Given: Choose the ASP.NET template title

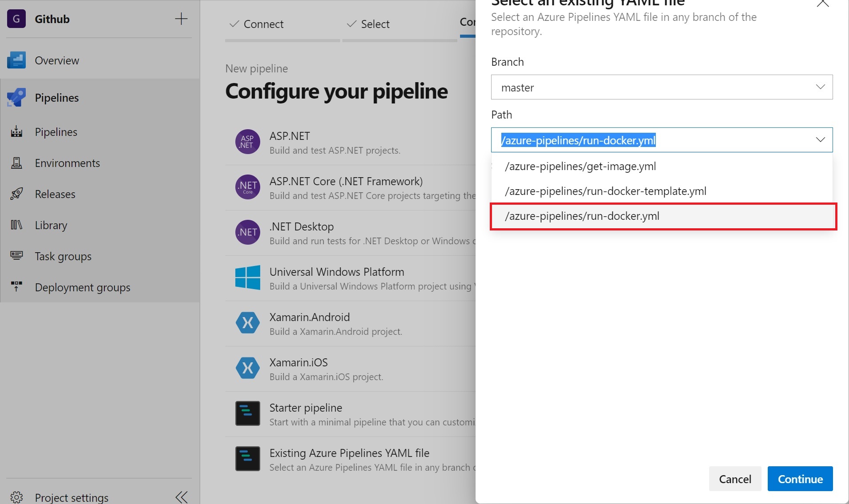Looking at the screenshot, I should point(290,136).
